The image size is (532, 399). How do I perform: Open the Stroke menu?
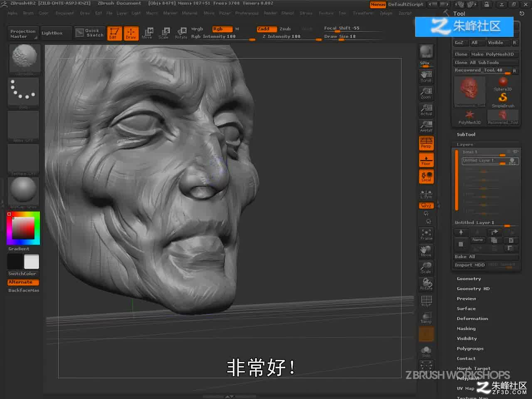(306, 13)
